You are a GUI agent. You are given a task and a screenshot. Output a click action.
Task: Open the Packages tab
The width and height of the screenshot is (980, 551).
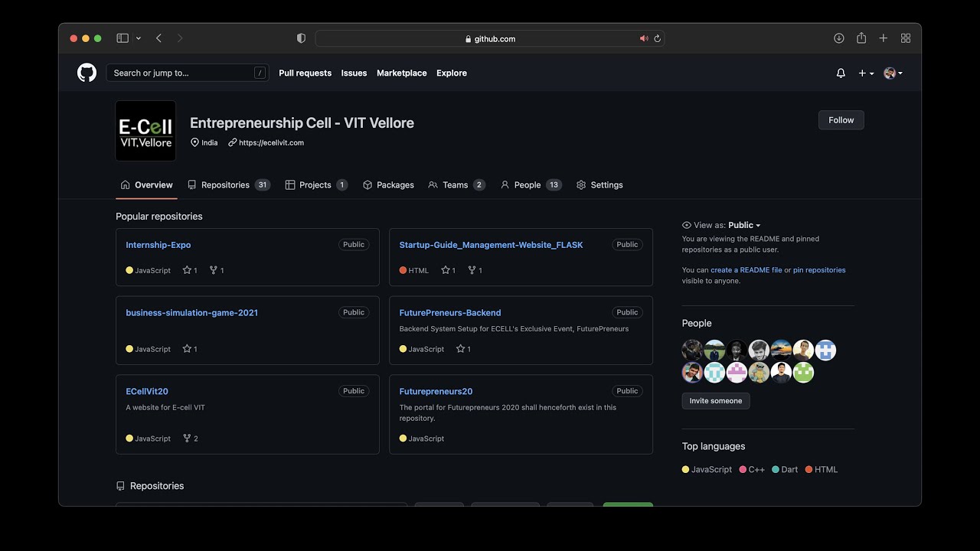point(388,185)
